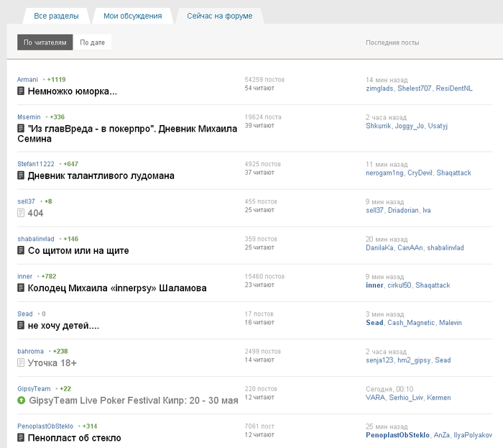Open the thread "Колодец Михаила «innerpsy» Шаламова"

(x=117, y=288)
